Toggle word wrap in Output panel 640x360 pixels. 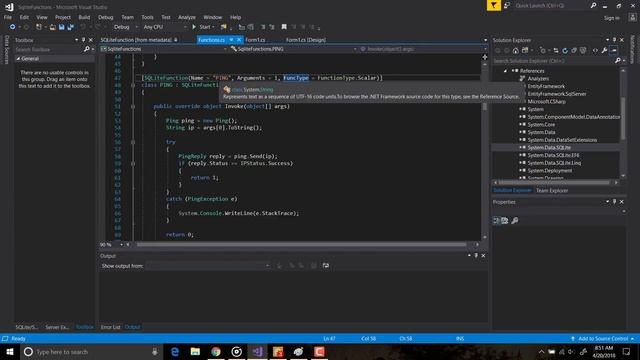[326, 266]
